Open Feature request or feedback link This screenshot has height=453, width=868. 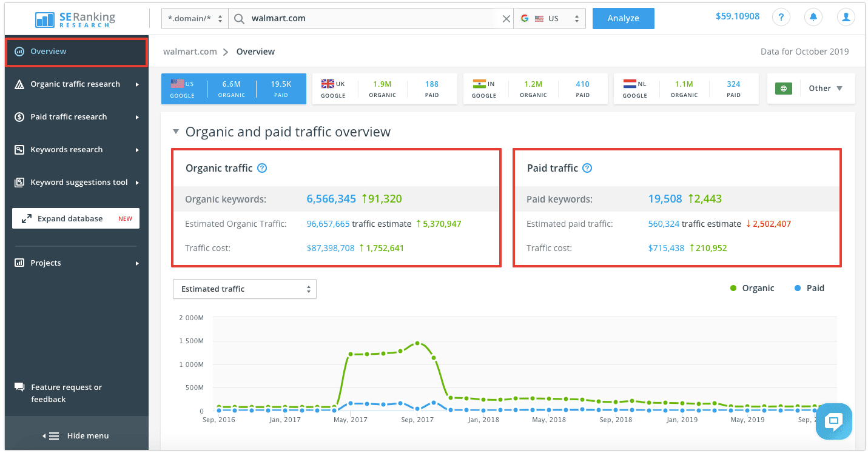tap(67, 394)
